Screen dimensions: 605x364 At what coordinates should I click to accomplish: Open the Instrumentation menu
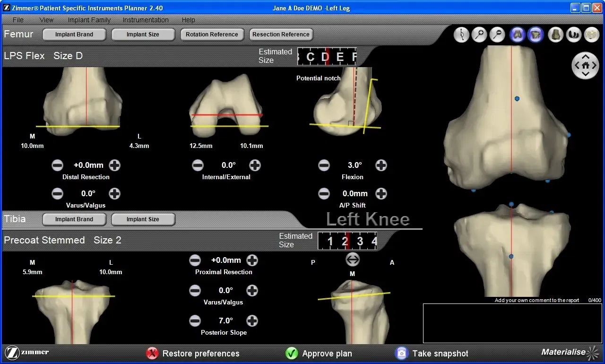coord(145,20)
